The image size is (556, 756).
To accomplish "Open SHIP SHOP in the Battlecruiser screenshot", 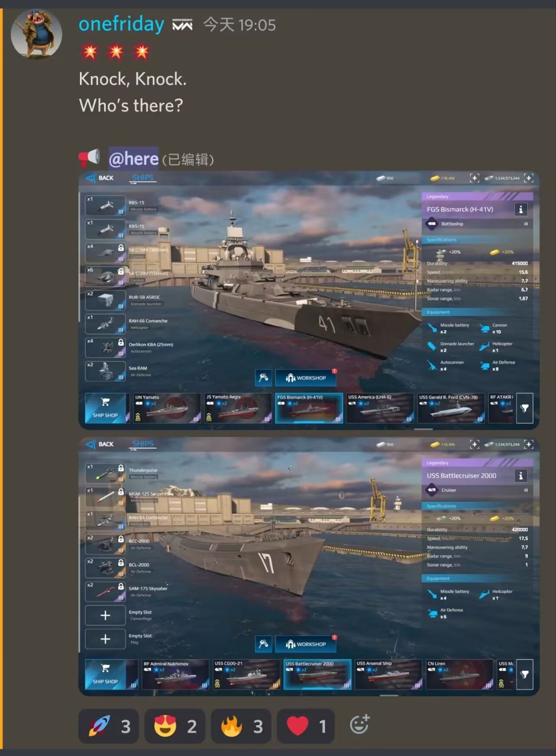I will 105,674.
